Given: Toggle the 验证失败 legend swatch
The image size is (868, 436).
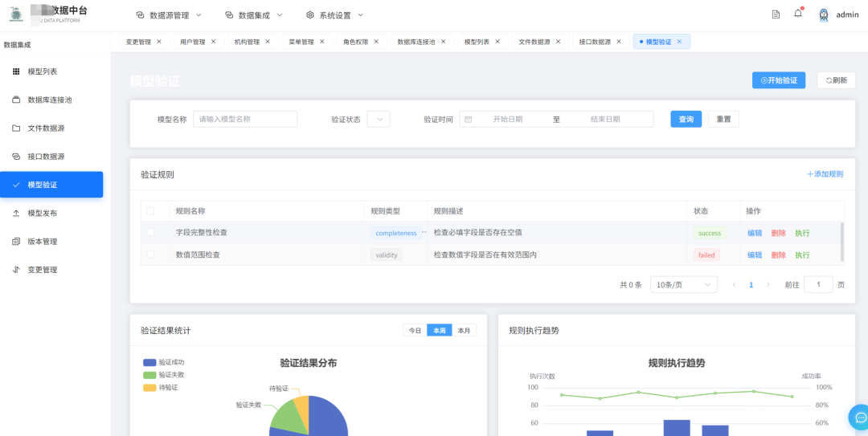Looking at the screenshot, I should tap(149, 375).
